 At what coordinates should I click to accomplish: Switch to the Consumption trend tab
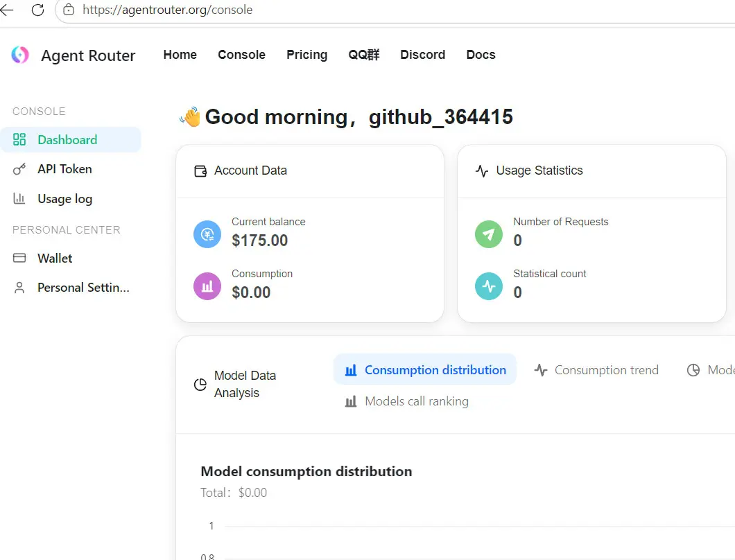(596, 370)
